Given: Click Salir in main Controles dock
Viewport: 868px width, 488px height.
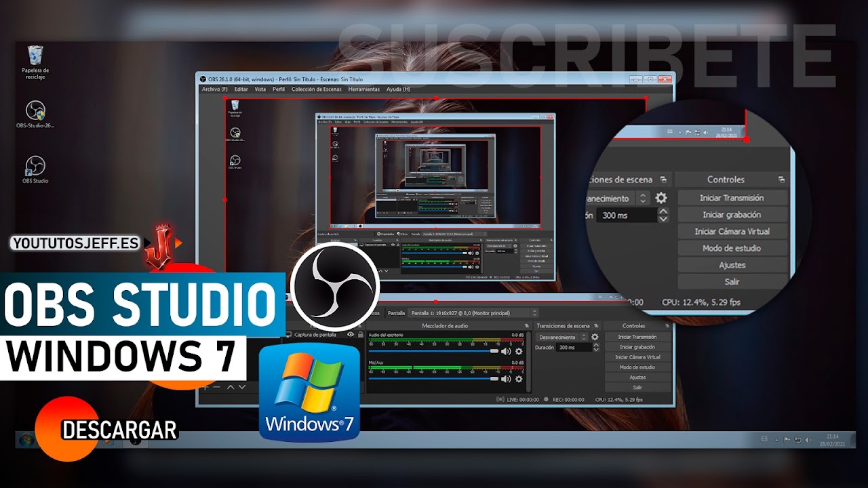Looking at the screenshot, I should (637, 387).
